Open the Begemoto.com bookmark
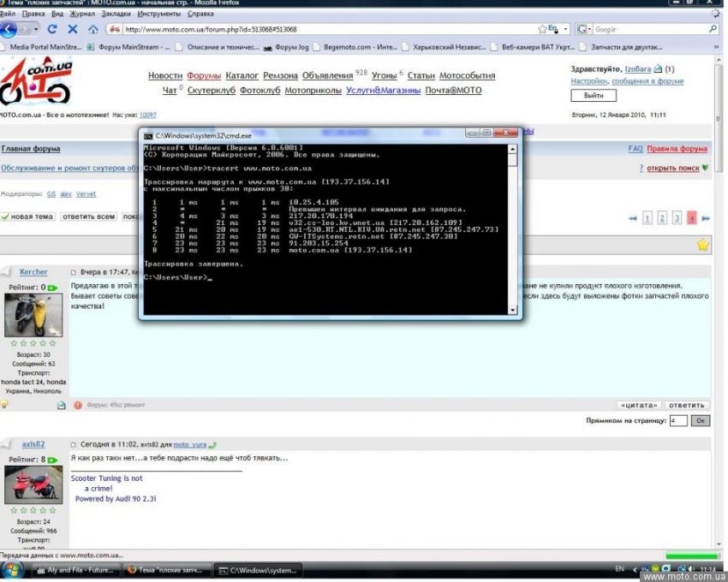 click(x=355, y=47)
